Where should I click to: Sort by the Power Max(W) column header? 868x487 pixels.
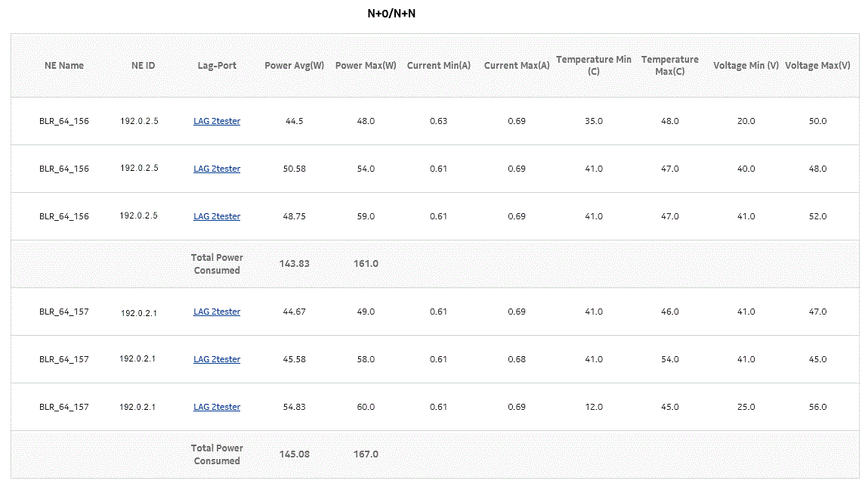366,66
